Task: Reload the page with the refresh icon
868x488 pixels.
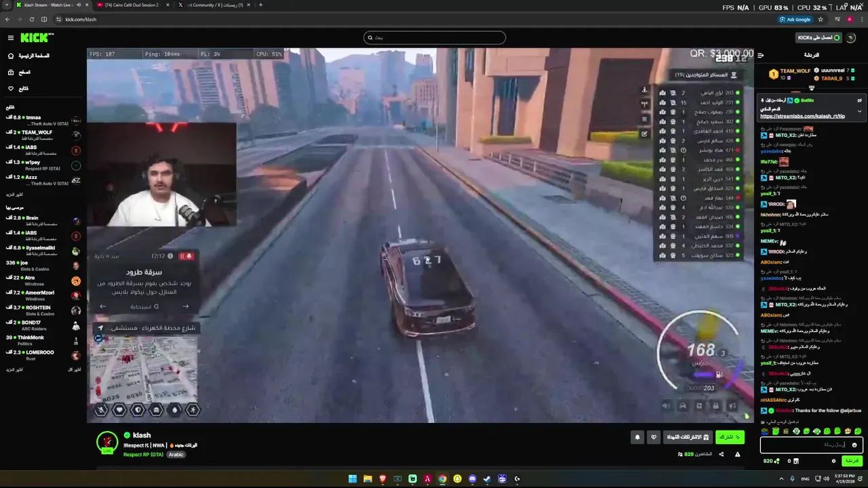Action: tap(32, 19)
